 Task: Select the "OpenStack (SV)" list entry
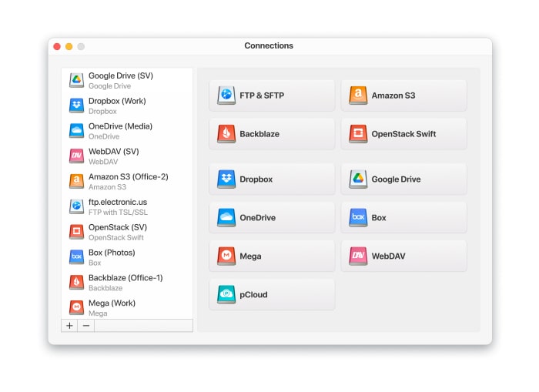click(x=127, y=232)
